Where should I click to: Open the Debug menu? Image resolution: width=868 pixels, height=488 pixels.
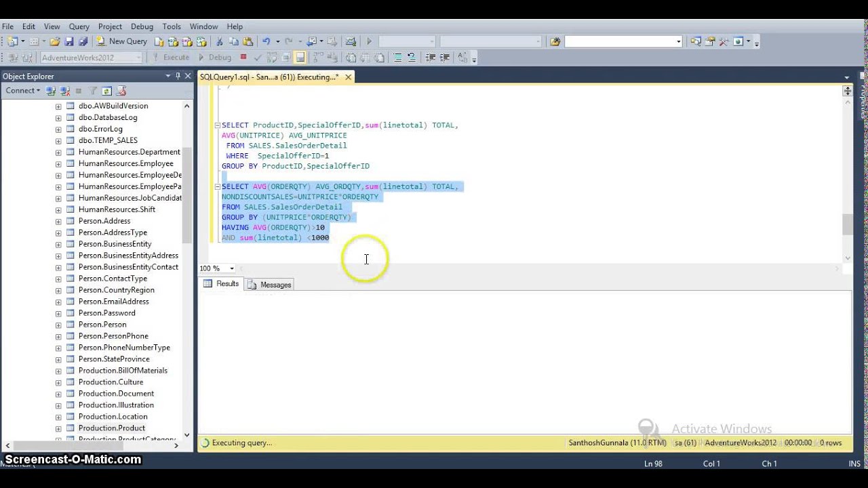coord(142,26)
